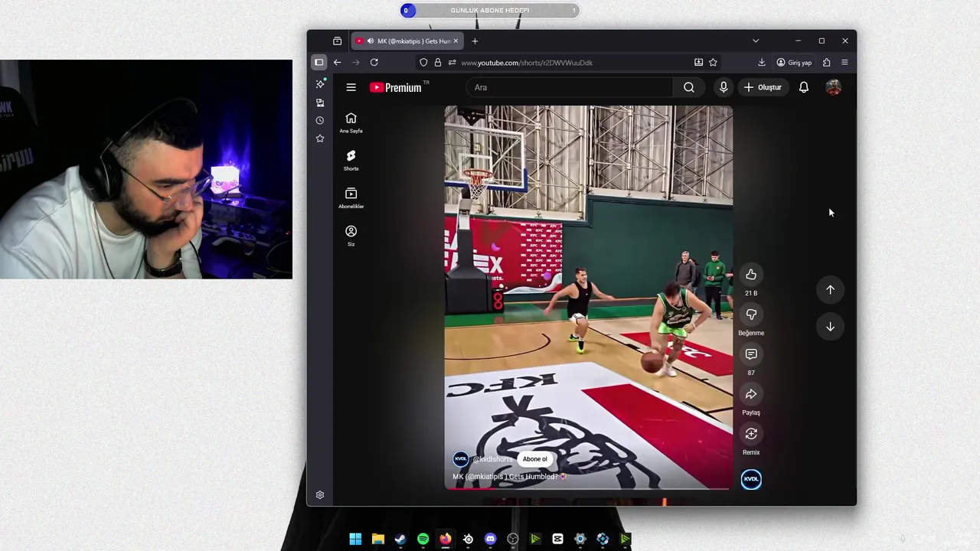
Task: Reload the current page
Action: 374,62
